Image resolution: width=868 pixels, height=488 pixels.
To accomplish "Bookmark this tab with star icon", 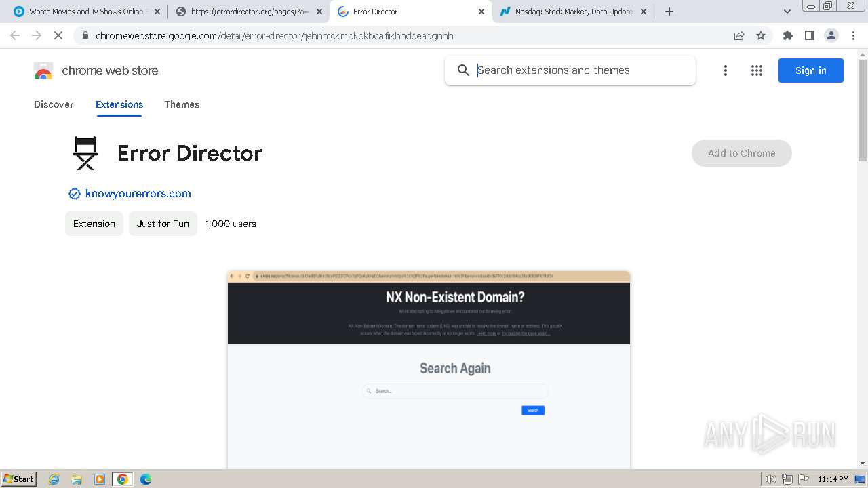I will pyautogui.click(x=761, y=36).
